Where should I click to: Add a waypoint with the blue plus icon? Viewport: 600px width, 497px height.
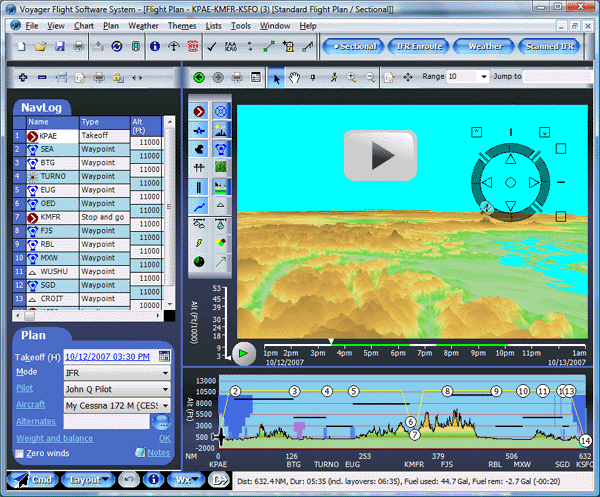(23, 78)
